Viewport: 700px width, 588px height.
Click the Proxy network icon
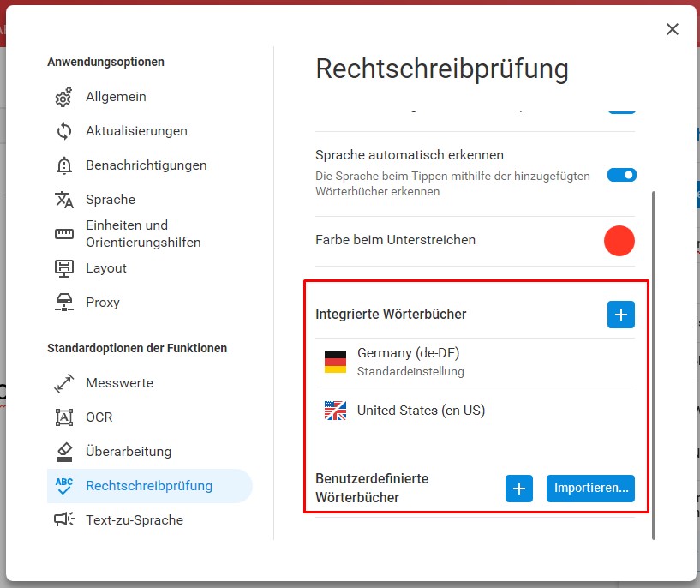[x=64, y=303]
